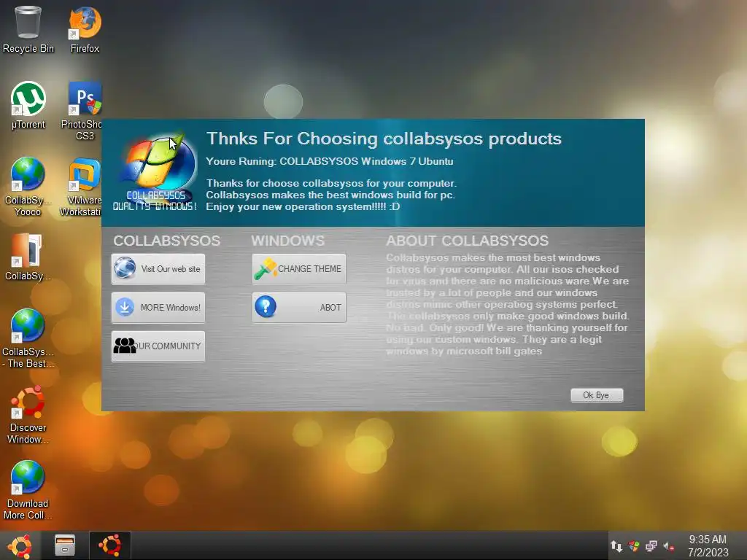Click the Windows flag security tray icon
Viewport: 747px width, 560px height.
pyautogui.click(x=634, y=546)
